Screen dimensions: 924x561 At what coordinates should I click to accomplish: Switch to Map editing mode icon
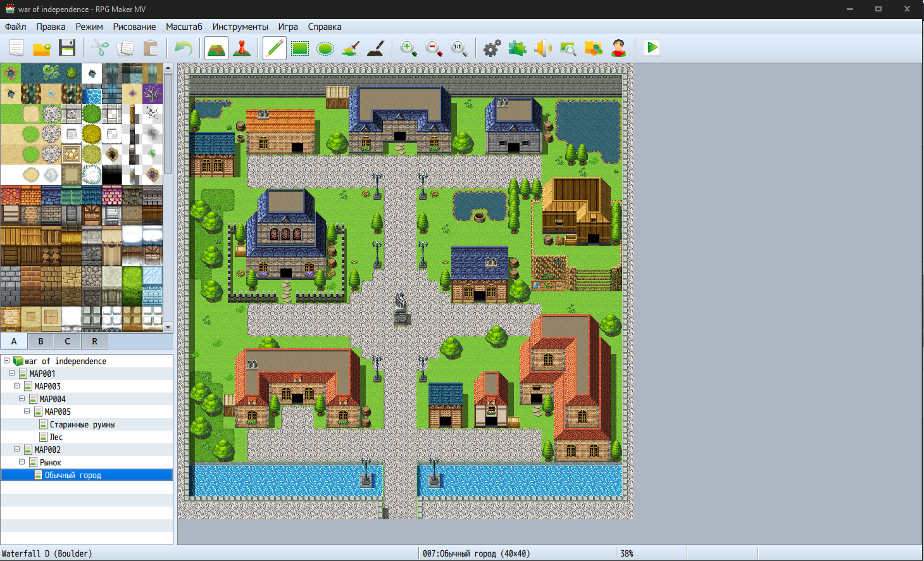[x=216, y=48]
